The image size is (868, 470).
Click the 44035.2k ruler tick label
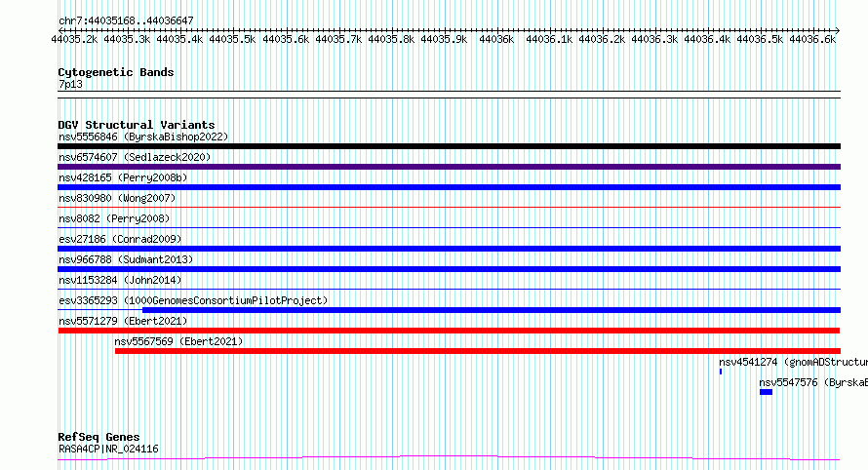[x=74, y=39]
